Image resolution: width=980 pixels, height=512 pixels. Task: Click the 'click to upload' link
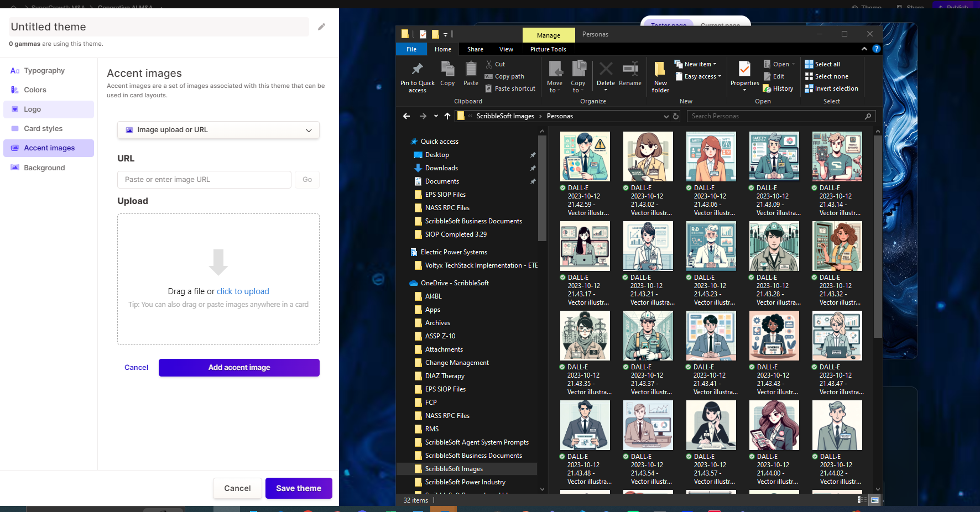coord(243,291)
